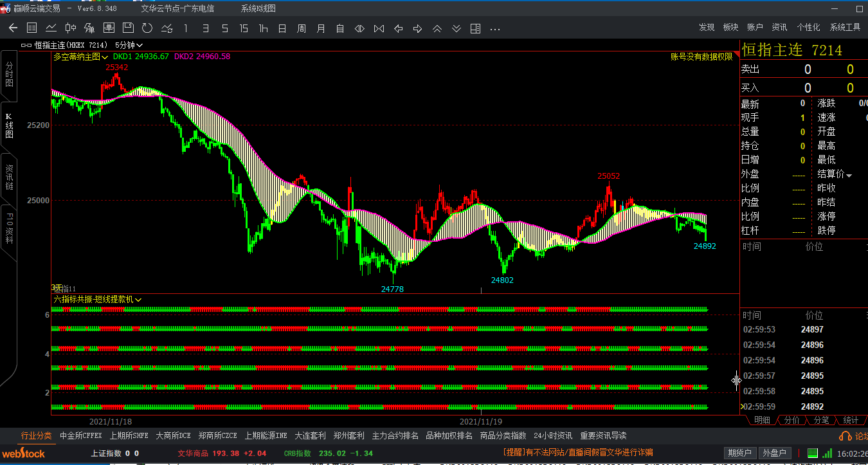The image size is (868, 465).
Task: Open the 结算价 dropdown arrow
Action: [x=849, y=176]
